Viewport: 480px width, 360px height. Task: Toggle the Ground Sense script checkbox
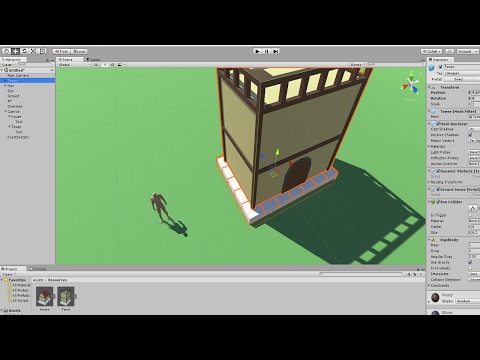(438, 189)
